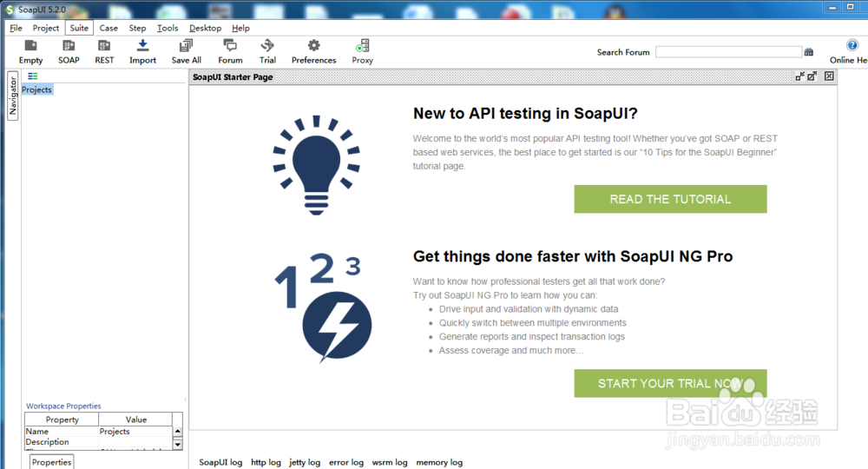Image resolution: width=868 pixels, height=469 pixels.
Task: Save all projects with Save All
Action: coord(186,52)
